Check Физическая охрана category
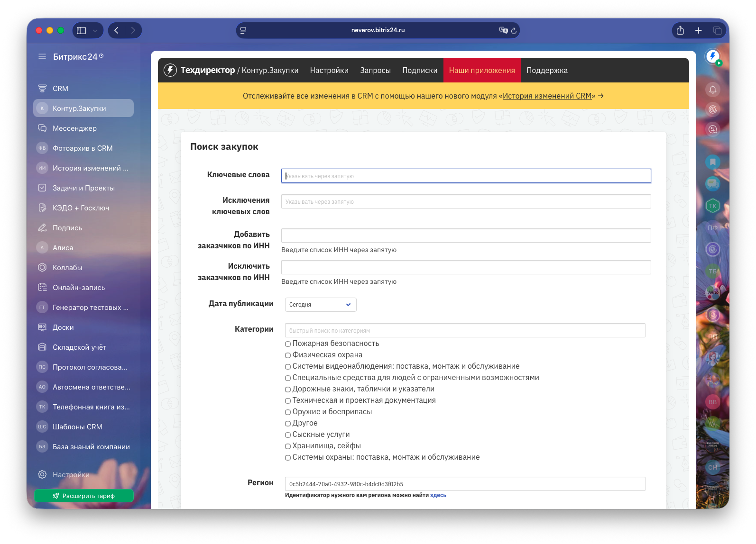This screenshot has width=756, height=544. (288, 355)
